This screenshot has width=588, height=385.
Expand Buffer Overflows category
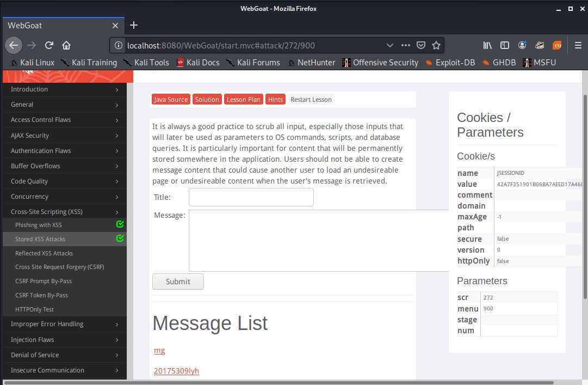pos(65,166)
